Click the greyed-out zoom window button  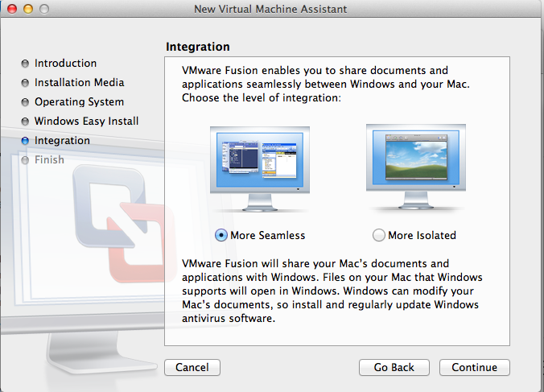pos(44,9)
